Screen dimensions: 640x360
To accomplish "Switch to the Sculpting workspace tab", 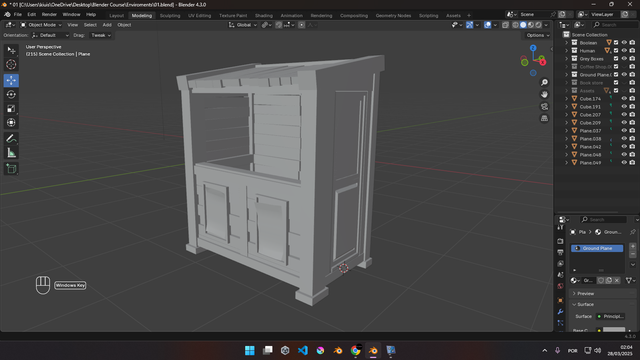I will pyautogui.click(x=170, y=16).
